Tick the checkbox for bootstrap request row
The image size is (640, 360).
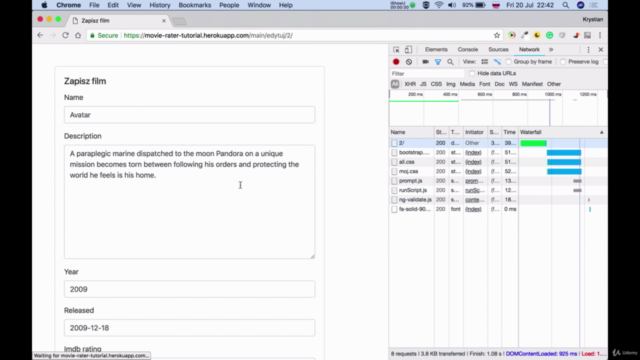tap(394, 153)
